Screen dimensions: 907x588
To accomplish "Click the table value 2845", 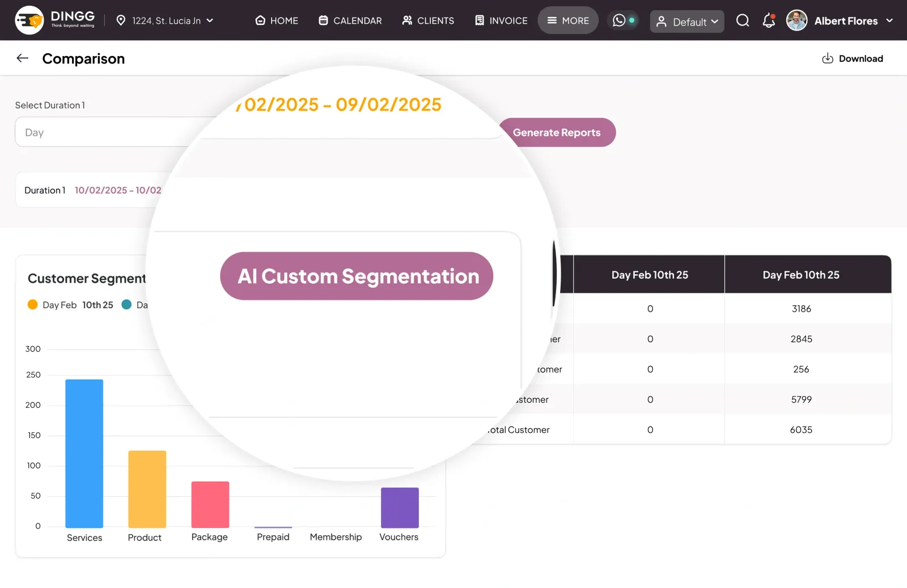I will coord(801,339).
